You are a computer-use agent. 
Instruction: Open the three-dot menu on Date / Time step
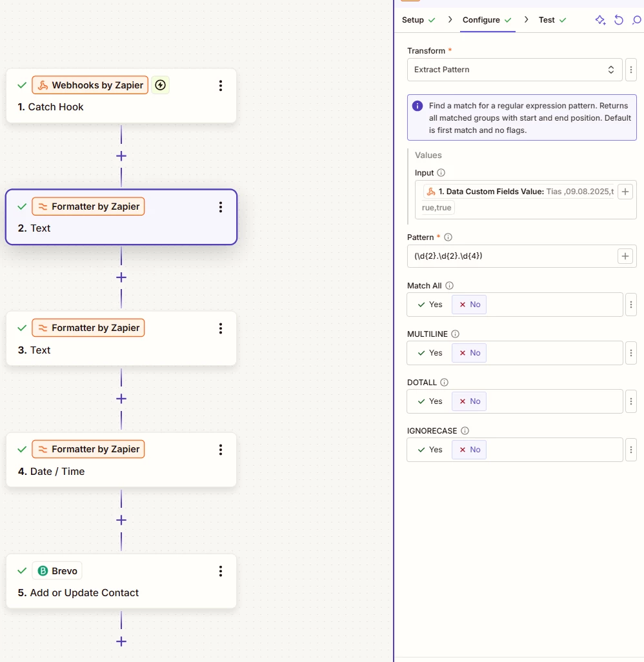coord(221,450)
